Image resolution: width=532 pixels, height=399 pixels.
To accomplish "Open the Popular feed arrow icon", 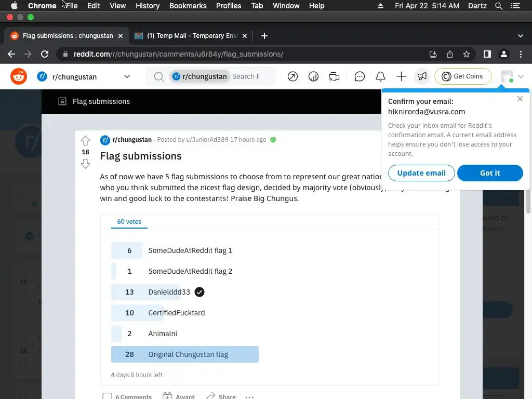I will coord(292,77).
